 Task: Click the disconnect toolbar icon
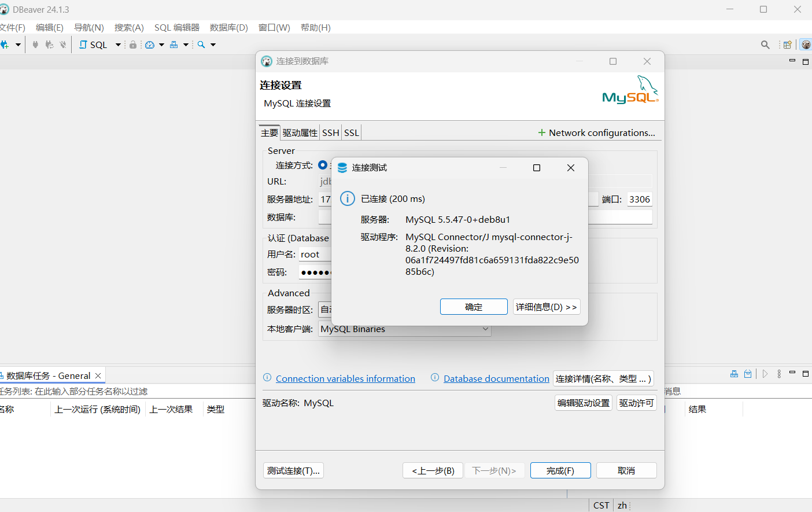tap(63, 45)
